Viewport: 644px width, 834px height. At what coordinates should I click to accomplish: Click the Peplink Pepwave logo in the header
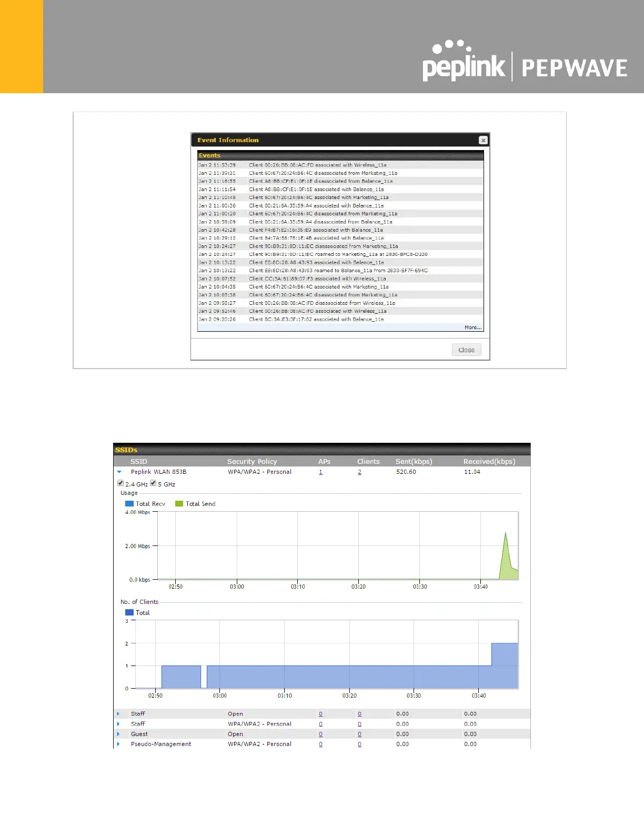[525, 61]
